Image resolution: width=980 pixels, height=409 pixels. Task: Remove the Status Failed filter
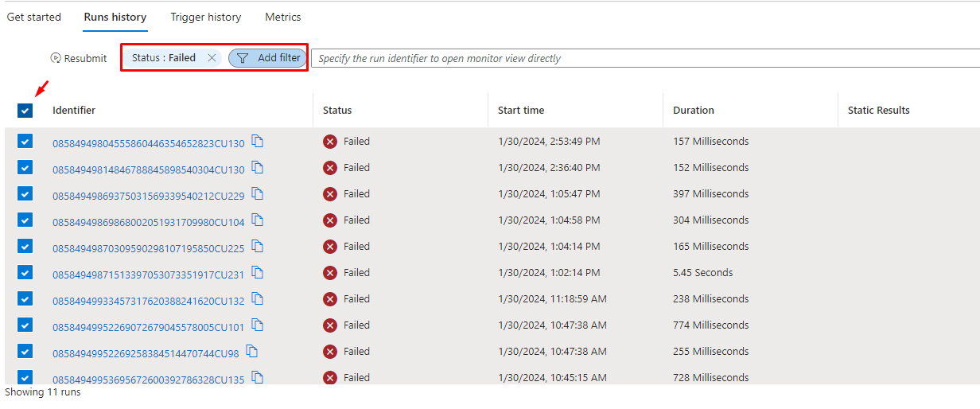pos(212,57)
